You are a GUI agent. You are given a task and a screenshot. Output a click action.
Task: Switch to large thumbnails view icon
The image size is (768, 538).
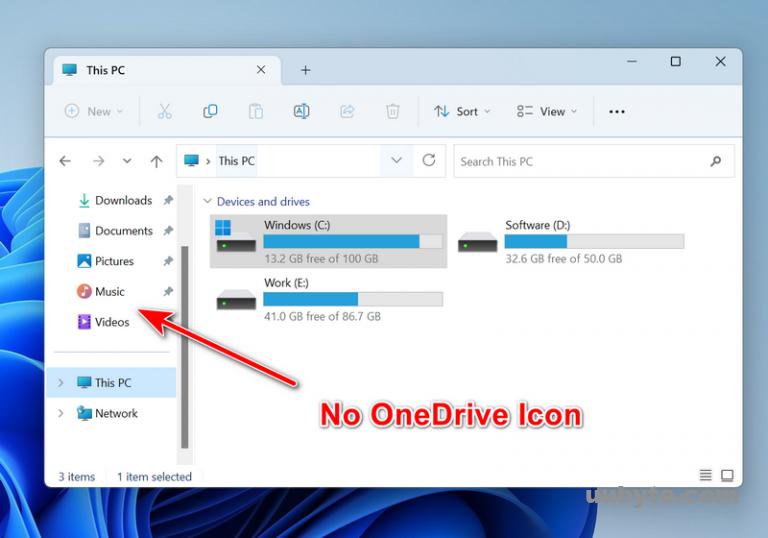727,475
